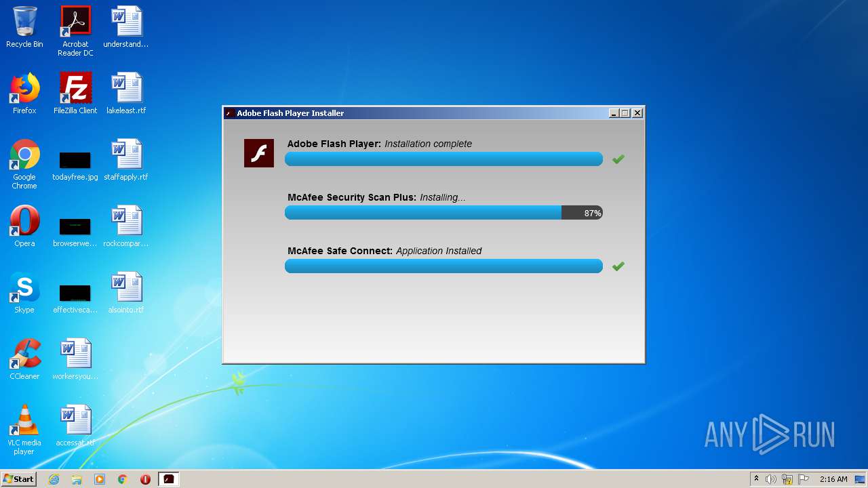The height and width of the screenshot is (488, 868).
Task: Open the Windows Start menu
Action: [18, 479]
